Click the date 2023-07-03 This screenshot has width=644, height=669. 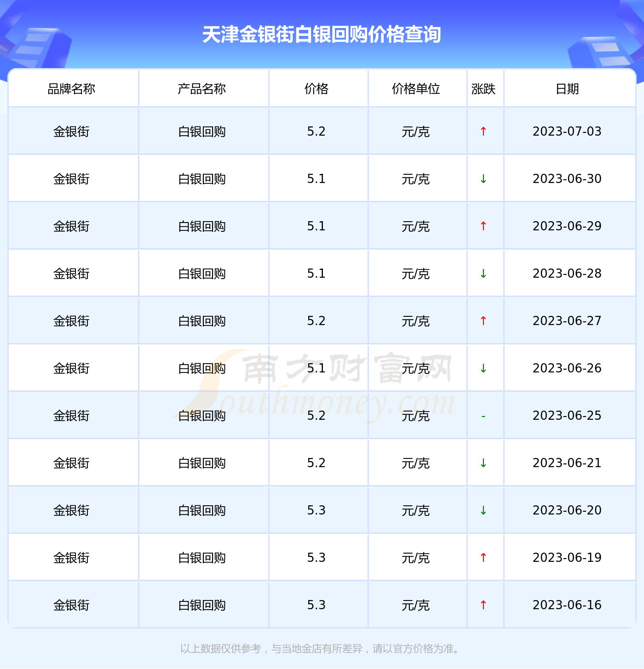(567, 132)
